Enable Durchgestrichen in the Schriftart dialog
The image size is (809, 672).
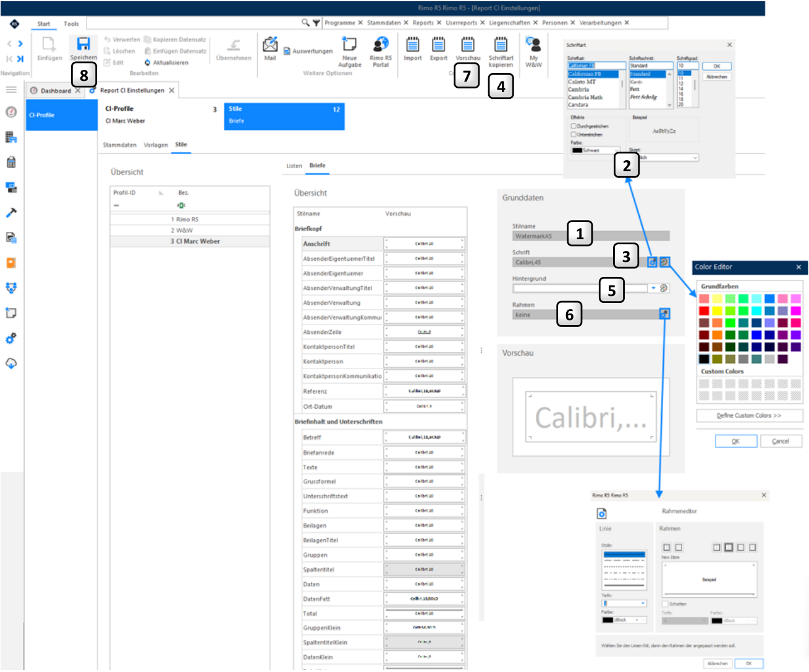point(574,126)
